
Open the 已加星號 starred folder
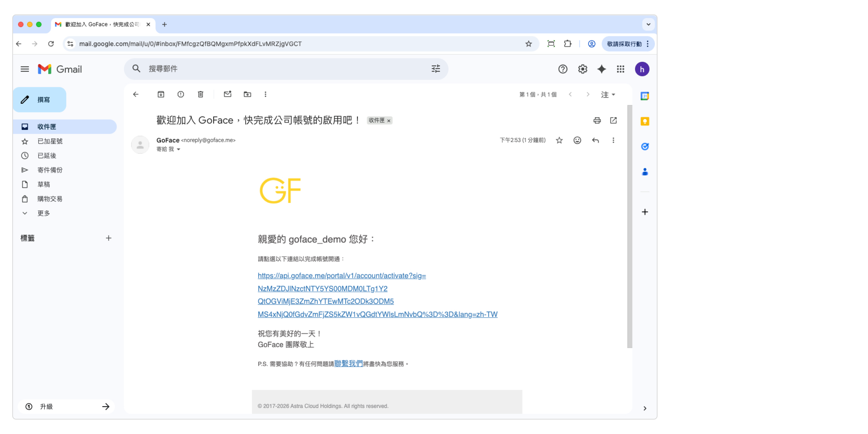pos(50,141)
